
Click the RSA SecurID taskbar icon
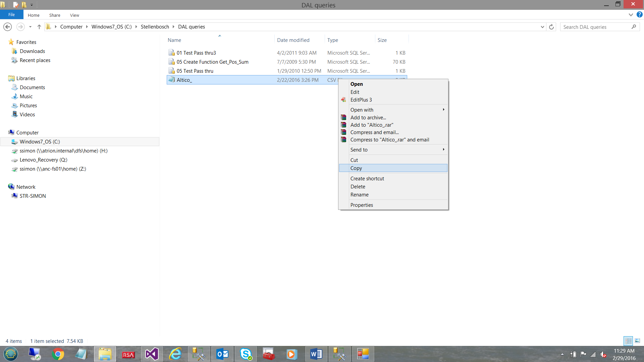click(128, 354)
